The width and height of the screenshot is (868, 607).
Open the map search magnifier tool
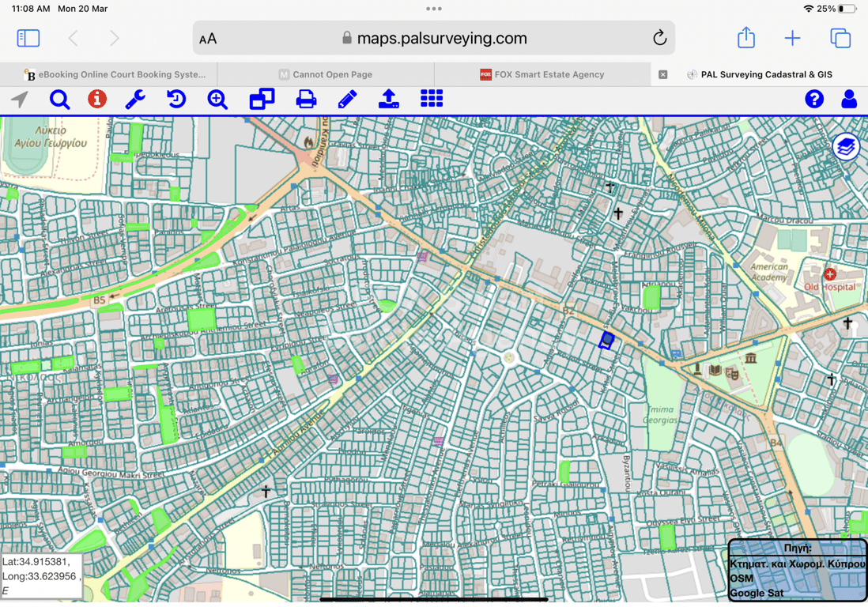(x=59, y=99)
